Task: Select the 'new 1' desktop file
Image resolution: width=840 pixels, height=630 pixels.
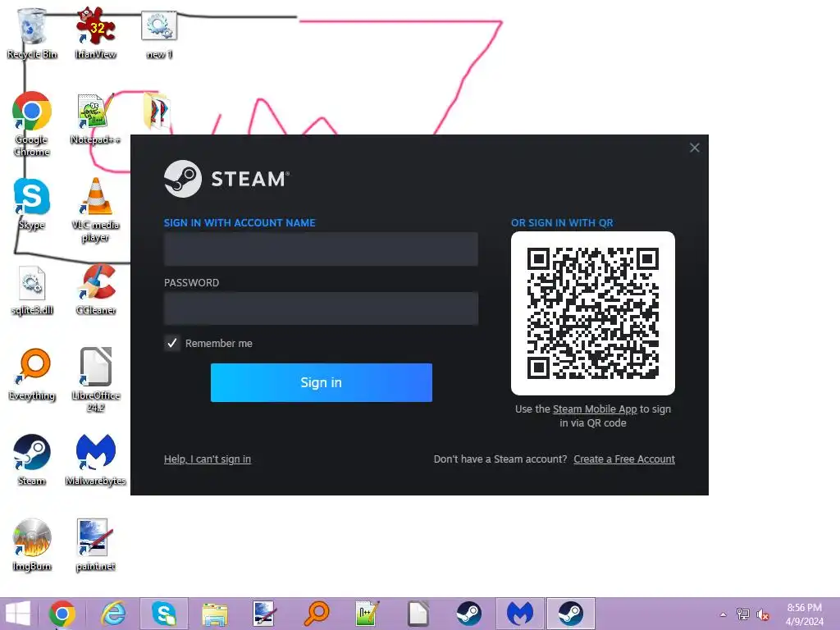Action: coord(159,33)
